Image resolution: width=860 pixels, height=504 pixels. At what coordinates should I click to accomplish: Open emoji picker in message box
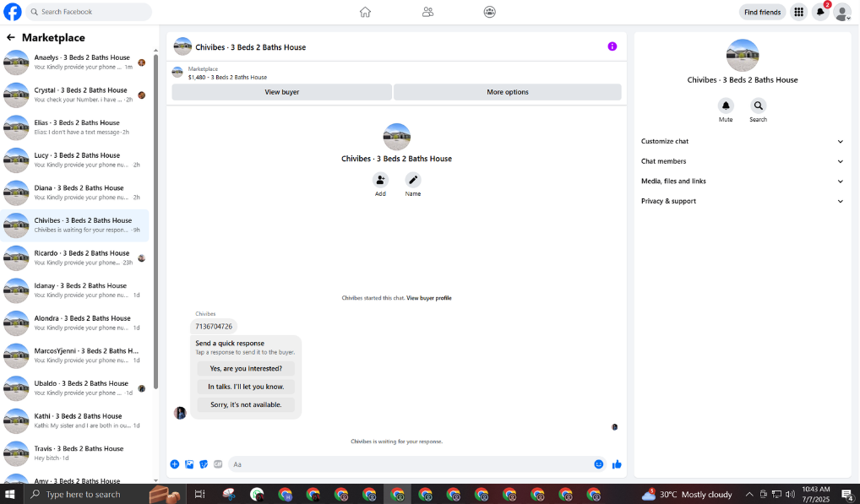pyautogui.click(x=598, y=464)
